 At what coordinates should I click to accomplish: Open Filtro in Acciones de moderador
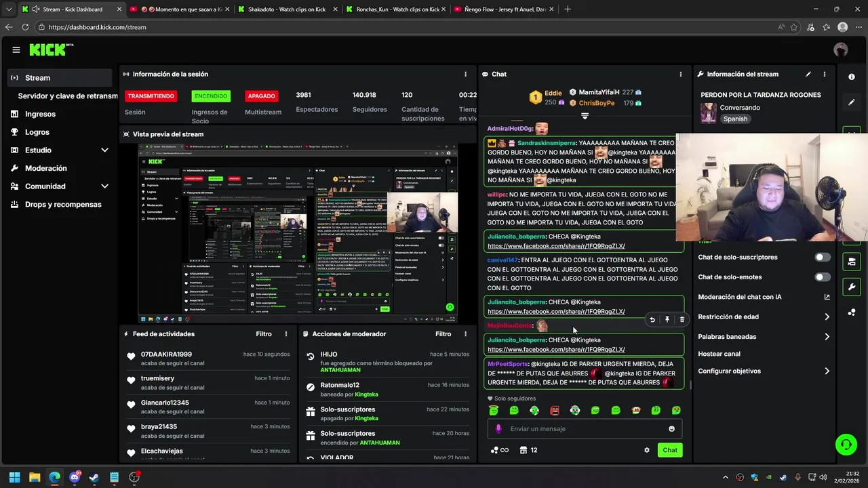click(x=443, y=333)
